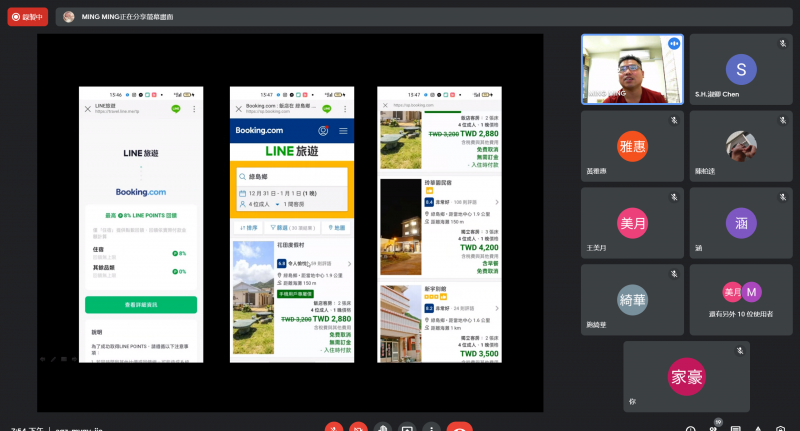Screen dimensions: 800x431
Task: Click the tile showing 10 other users
Action: tap(741, 293)
